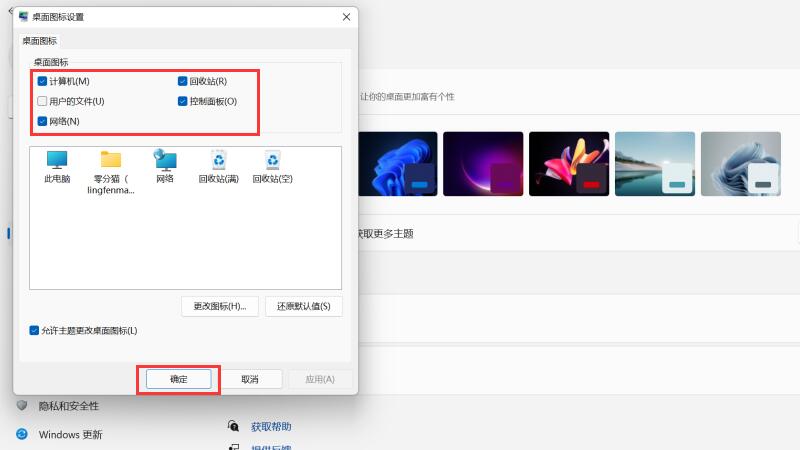Image resolution: width=800 pixels, height=450 pixels.
Task: Click the privacy shield icon in the Settings sidebar
Action: point(22,406)
